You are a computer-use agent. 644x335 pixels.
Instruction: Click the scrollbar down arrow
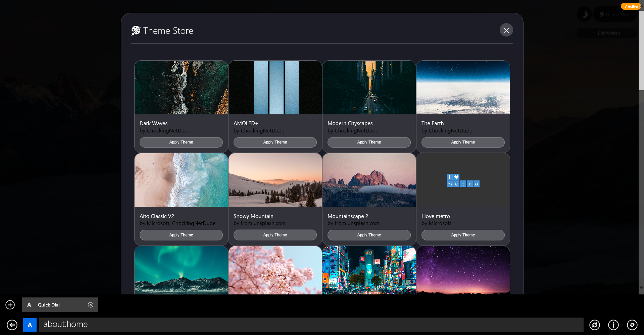(641, 287)
